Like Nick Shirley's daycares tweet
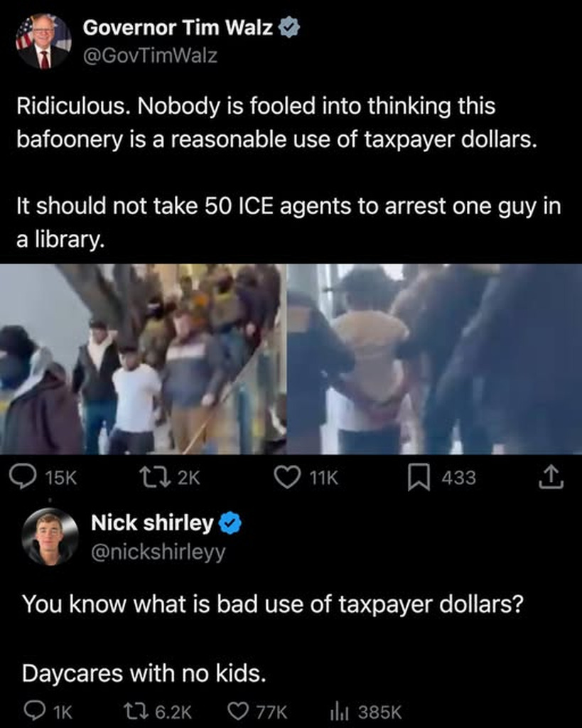 coord(239,711)
